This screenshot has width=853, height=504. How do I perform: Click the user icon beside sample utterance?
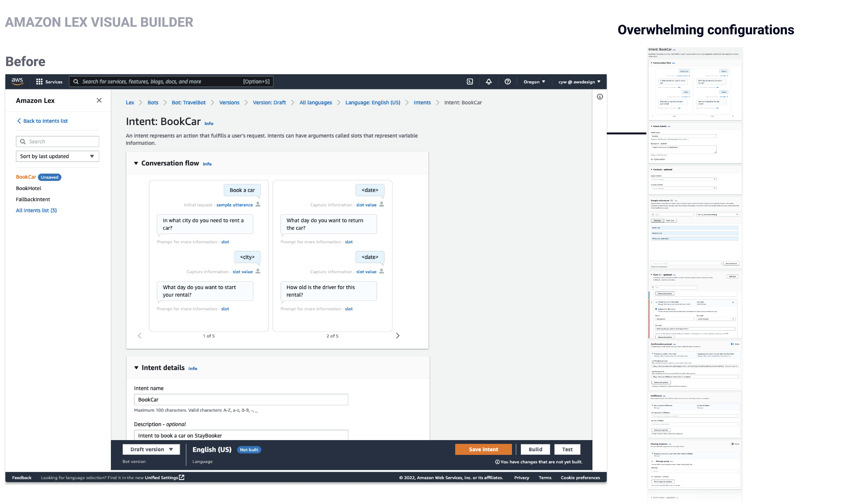[x=258, y=205]
